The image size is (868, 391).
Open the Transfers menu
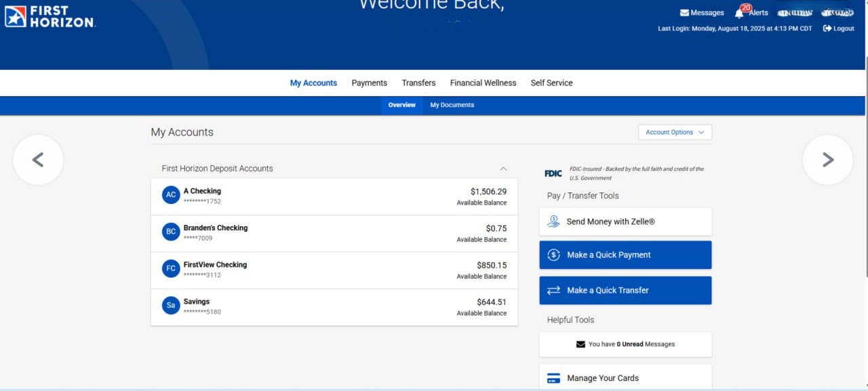tap(418, 83)
